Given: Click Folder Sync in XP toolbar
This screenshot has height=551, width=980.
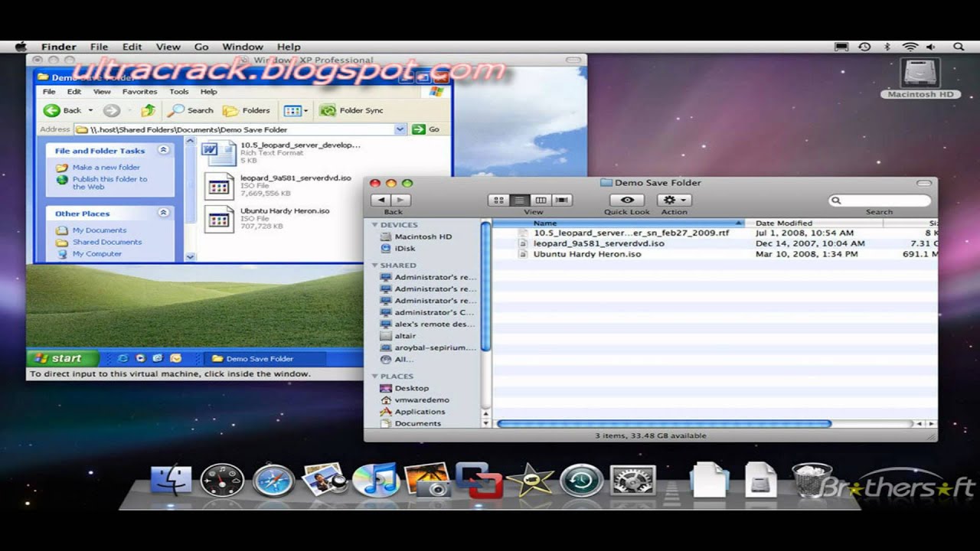Looking at the screenshot, I should pos(351,110).
